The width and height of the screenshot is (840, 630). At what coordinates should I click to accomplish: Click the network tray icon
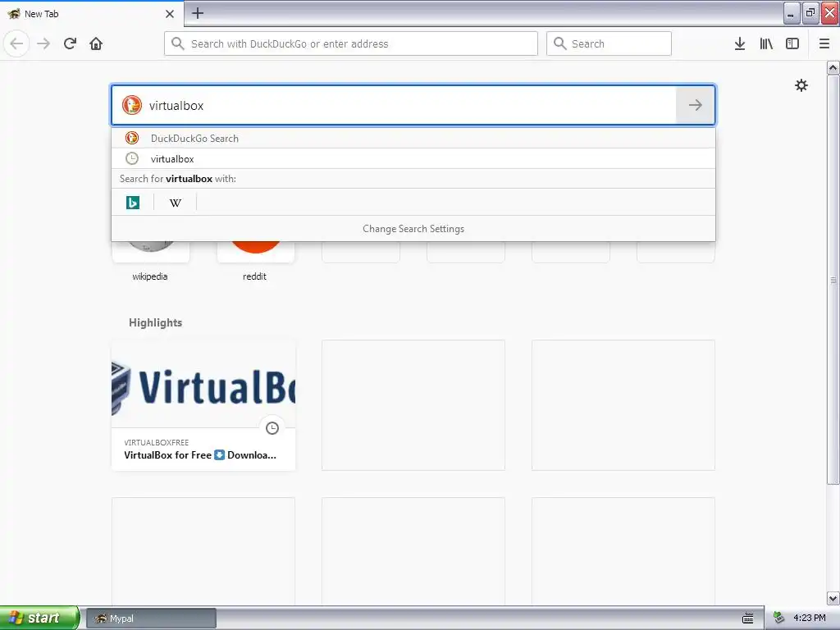click(x=779, y=618)
